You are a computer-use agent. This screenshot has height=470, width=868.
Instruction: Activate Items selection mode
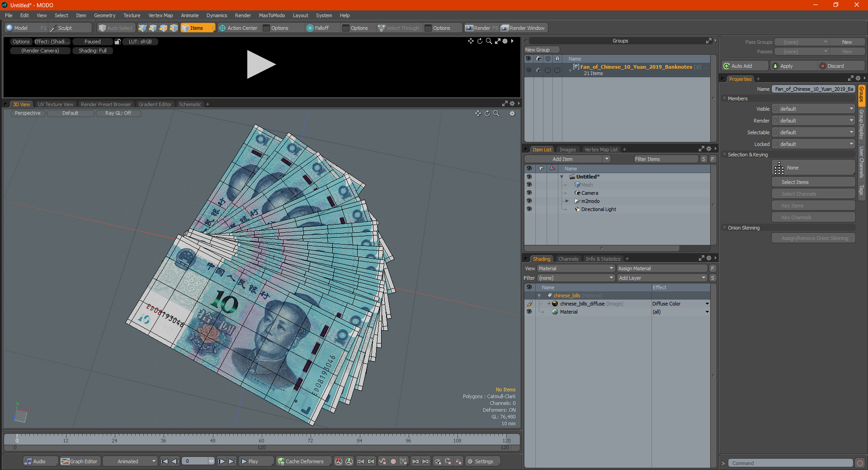(198, 28)
